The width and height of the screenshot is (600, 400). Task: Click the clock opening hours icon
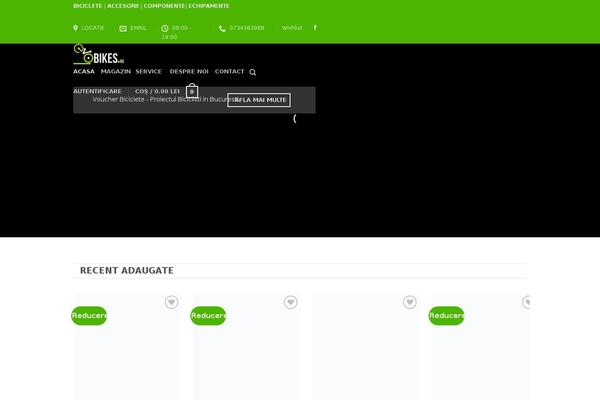pyautogui.click(x=165, y=28)
